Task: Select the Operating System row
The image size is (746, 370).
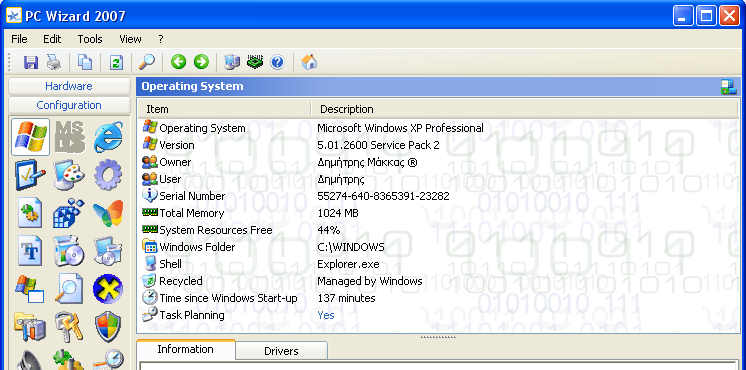Action: (438, 128)
